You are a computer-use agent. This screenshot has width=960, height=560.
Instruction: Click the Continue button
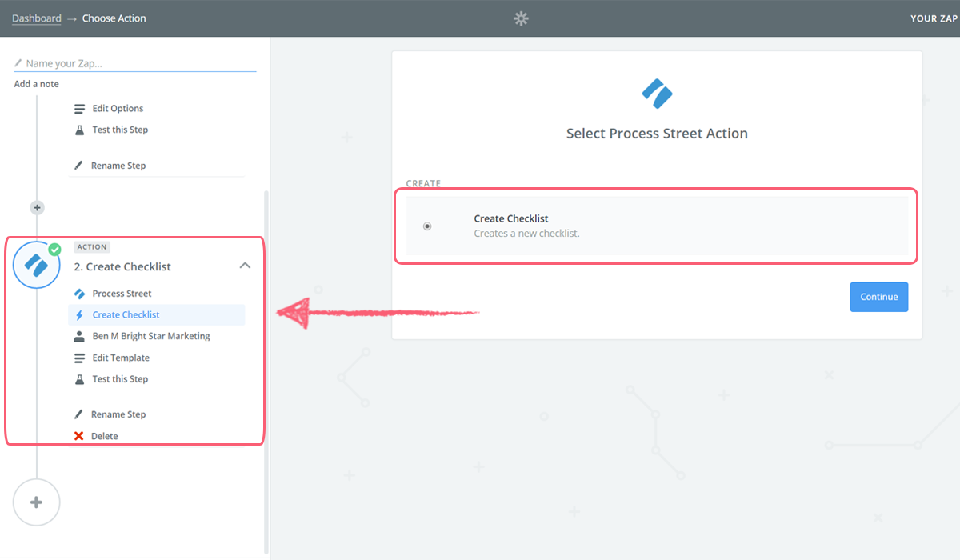click(x=879, y=297)
